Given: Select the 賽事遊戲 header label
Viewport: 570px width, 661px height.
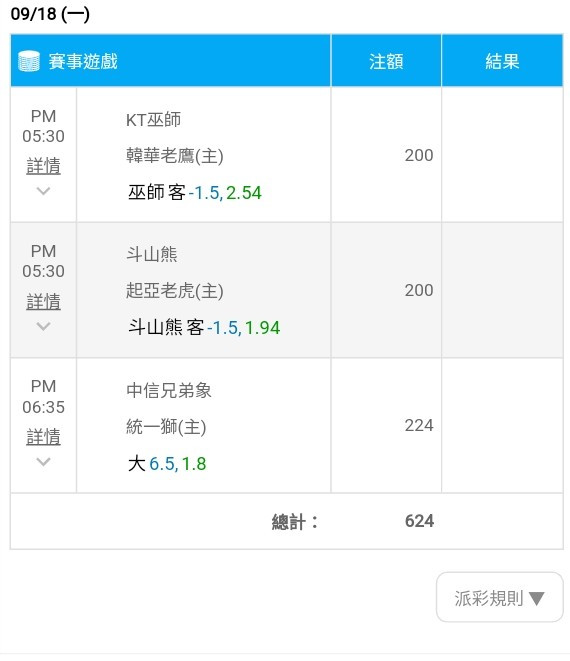Looking at the screenshot, I should tap(83, 61).
